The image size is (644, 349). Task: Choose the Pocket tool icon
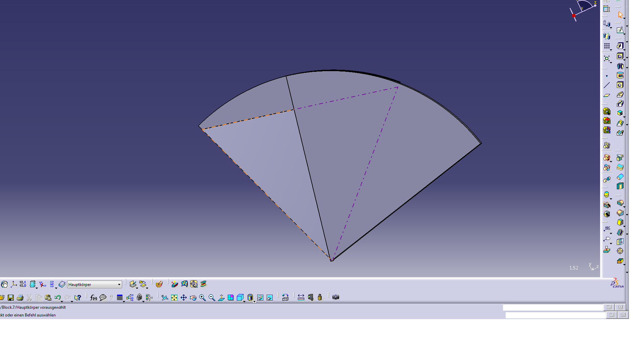tap(620, 56)
